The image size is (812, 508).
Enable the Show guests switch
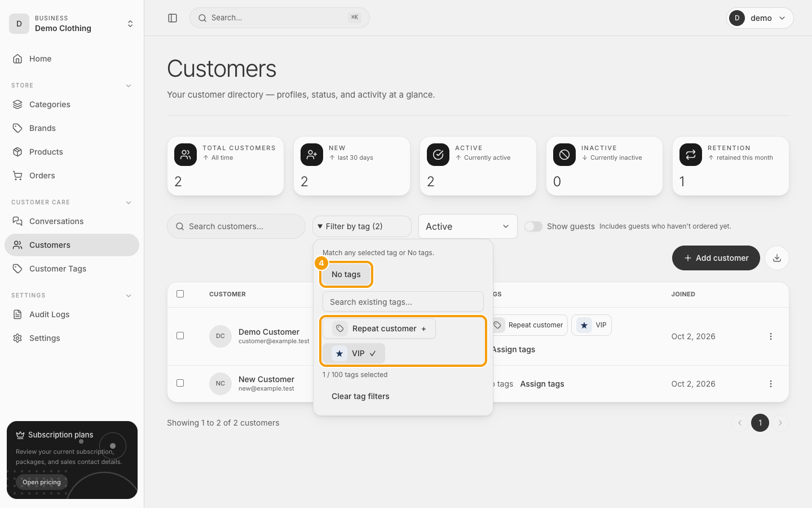tap(533, 226)
